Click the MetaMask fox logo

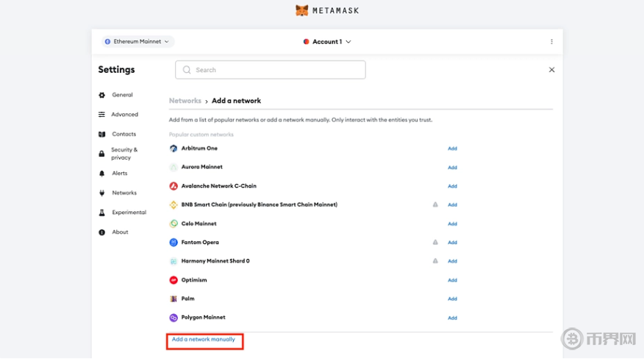pyautogui.click(x=301, y=10)
